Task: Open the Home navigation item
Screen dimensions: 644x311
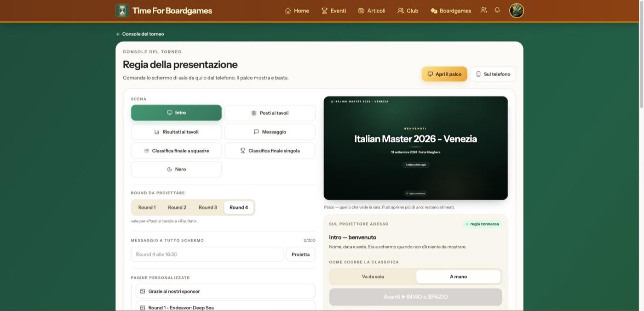Action: [297, 11]
